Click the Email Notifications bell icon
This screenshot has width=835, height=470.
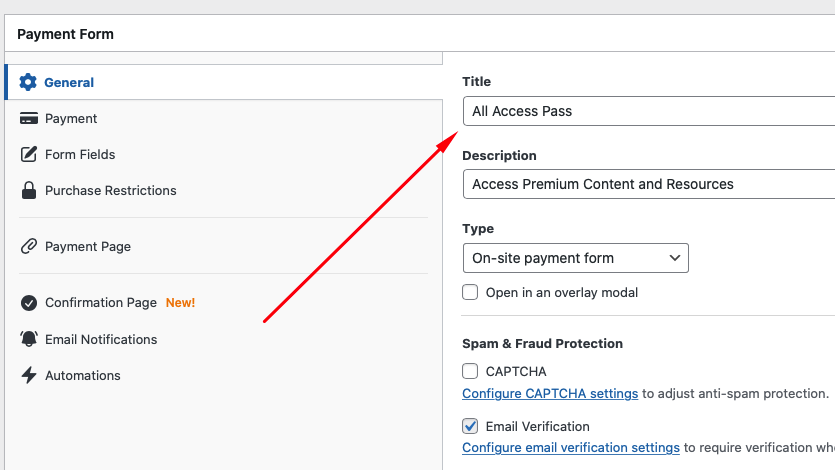coord(28,339)
